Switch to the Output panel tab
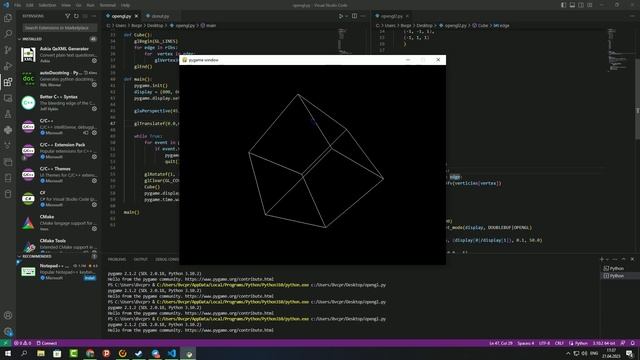 (x=140, y=260)
